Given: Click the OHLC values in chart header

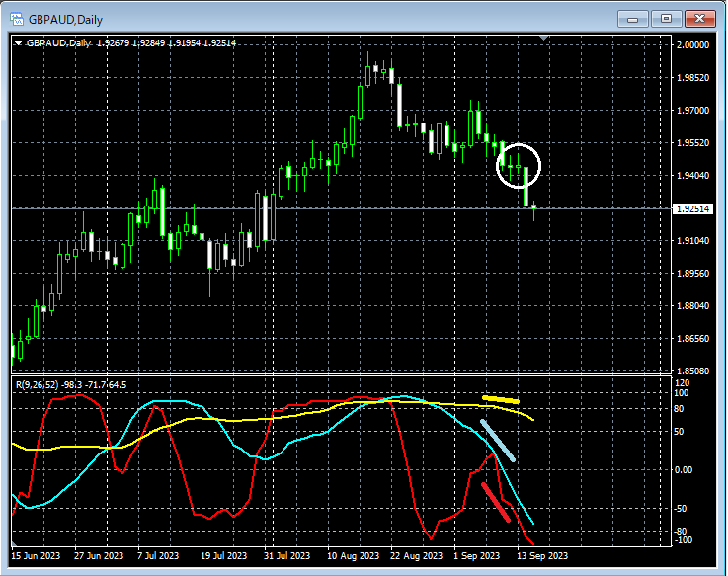Looking at the screenshot, I should (x=166, y=43).
